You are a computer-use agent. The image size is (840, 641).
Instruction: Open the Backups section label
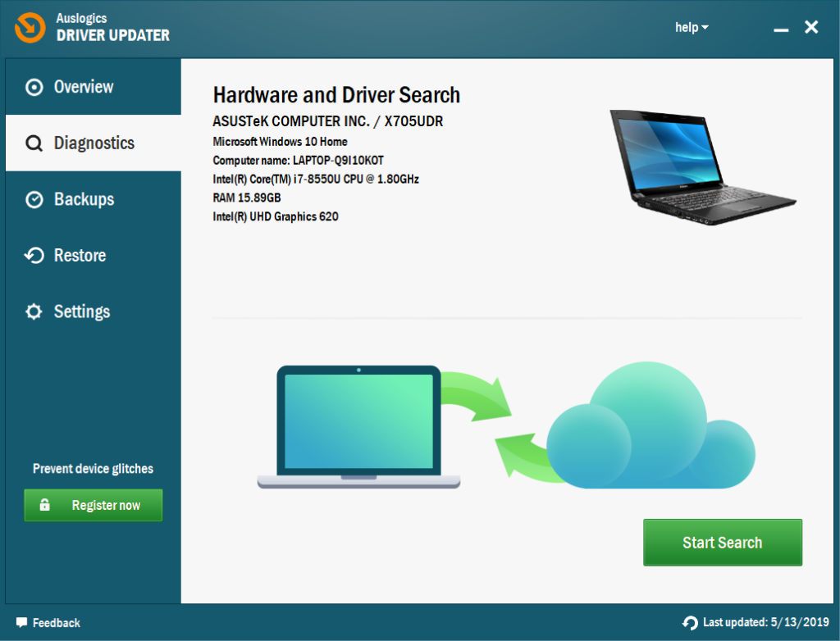(84, 200)
